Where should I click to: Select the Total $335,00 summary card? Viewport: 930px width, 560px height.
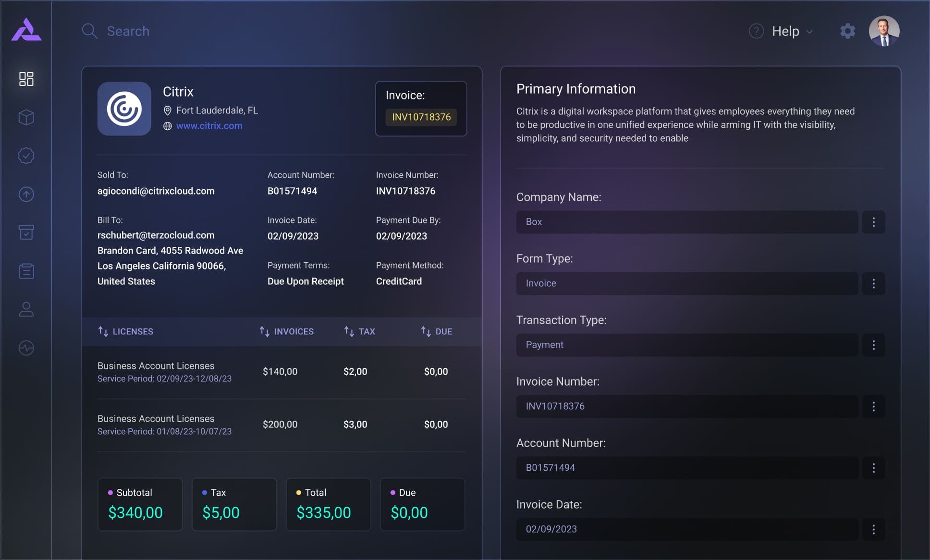328,504
